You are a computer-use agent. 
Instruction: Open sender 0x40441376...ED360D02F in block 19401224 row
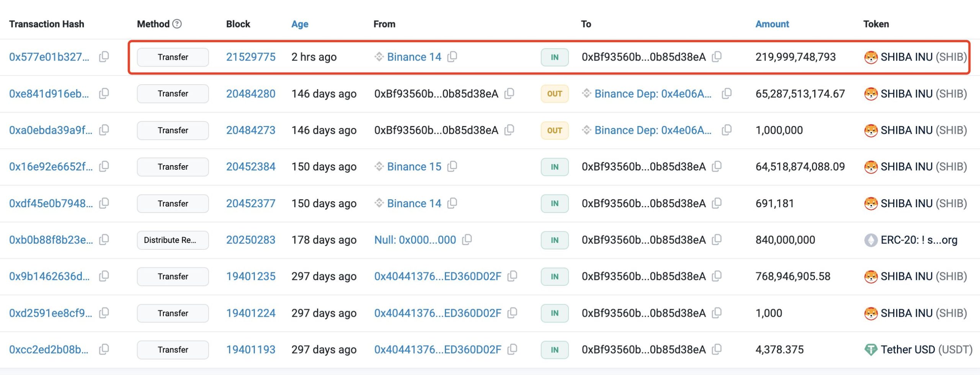point(438,313)
